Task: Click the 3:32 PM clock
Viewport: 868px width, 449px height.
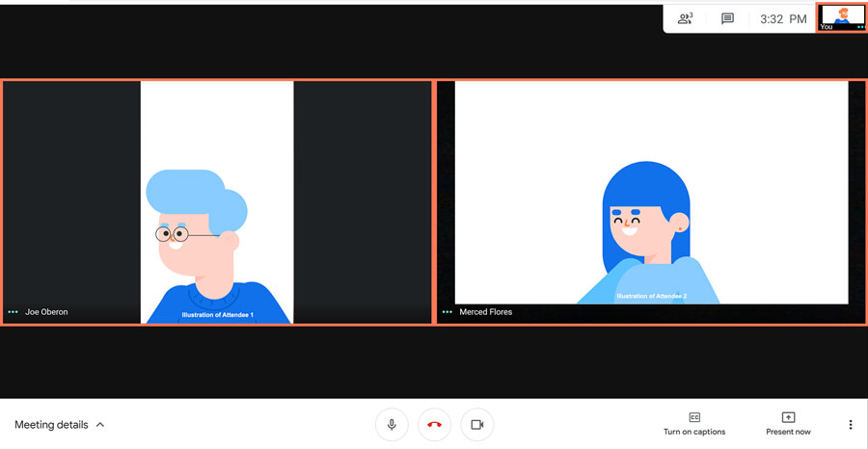Action: pyautogui.click(x=783, y=18)
